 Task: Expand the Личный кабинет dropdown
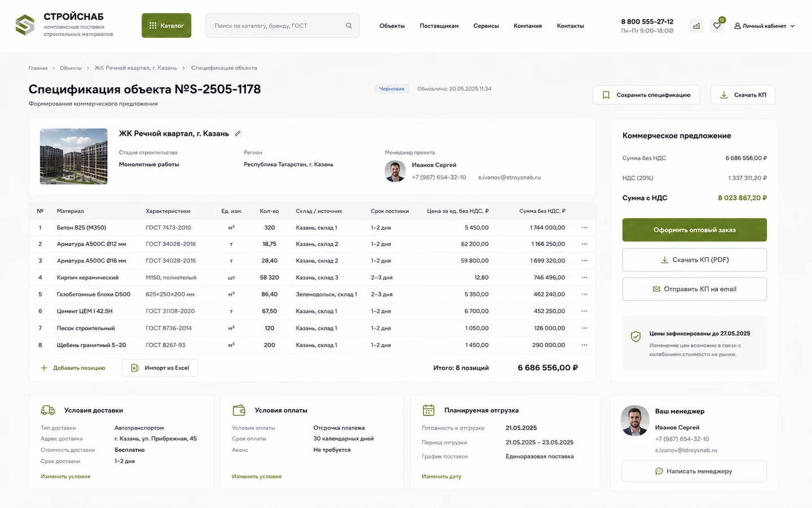(764, 26)
